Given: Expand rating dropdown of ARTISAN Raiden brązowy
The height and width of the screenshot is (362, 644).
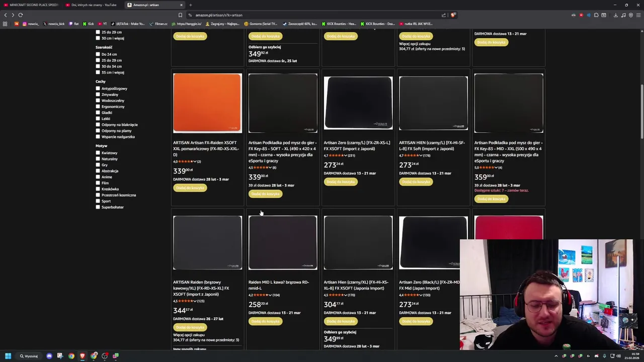Looking at the screenshot, I should tap(195, 301).
